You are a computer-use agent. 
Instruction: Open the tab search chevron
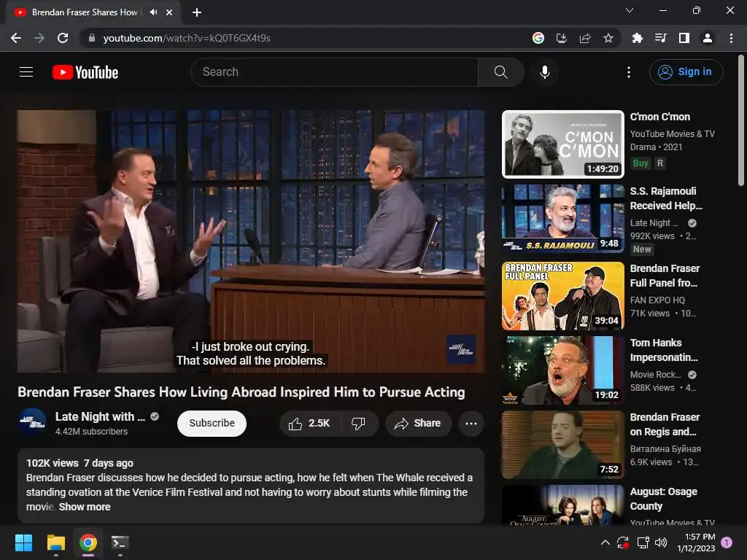click(x=630, y=10)
